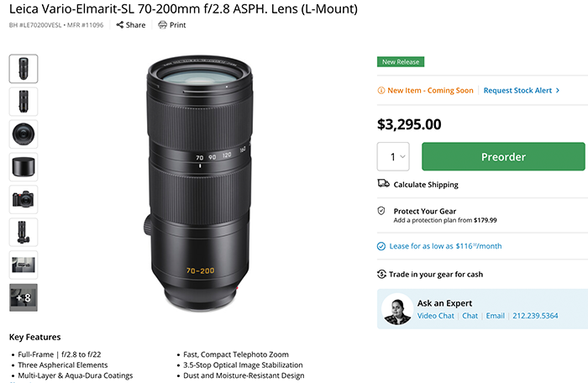588x383 pixels.
Task: Click the trade-in cash icon
Action: 383,274
